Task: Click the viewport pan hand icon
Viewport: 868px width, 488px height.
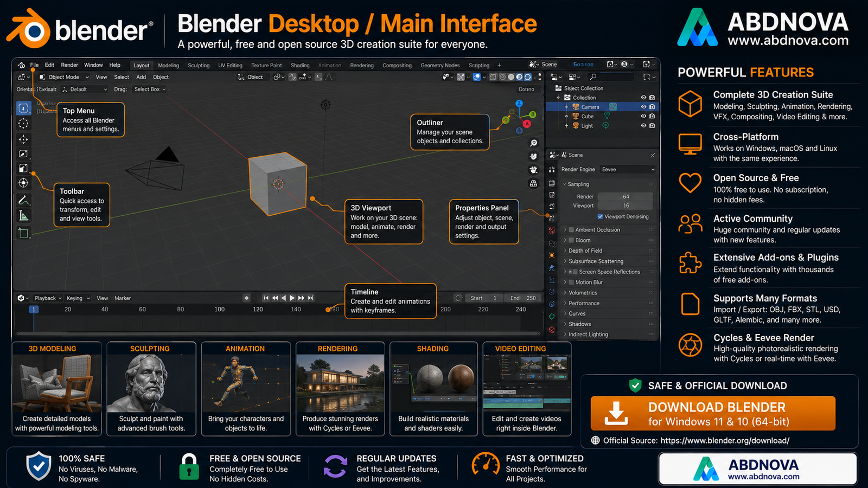Action: pyautogui.click(x=534, y=156)
